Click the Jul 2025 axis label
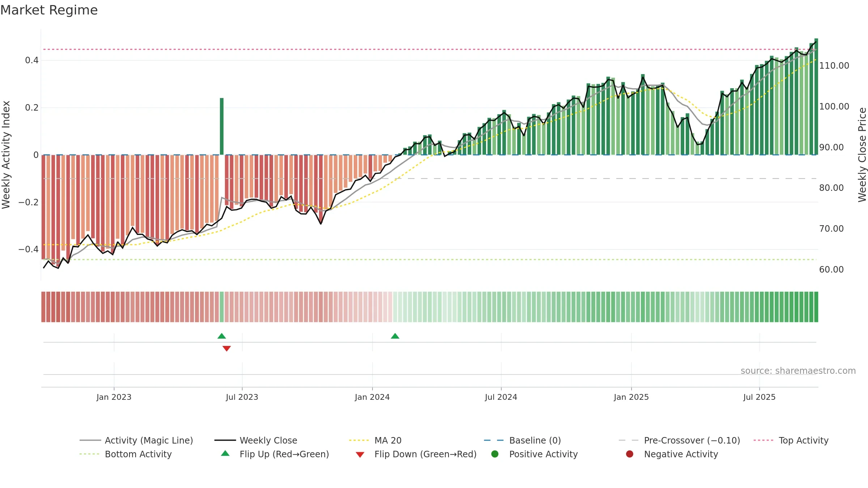This screenshot has width=868, height=488. [x=759, y=397]
